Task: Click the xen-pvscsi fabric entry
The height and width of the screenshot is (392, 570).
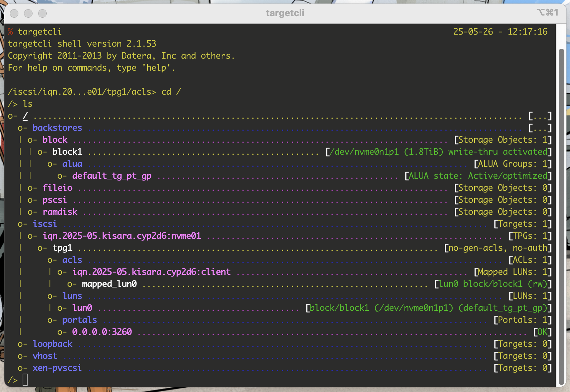Action: pos(57,368)
